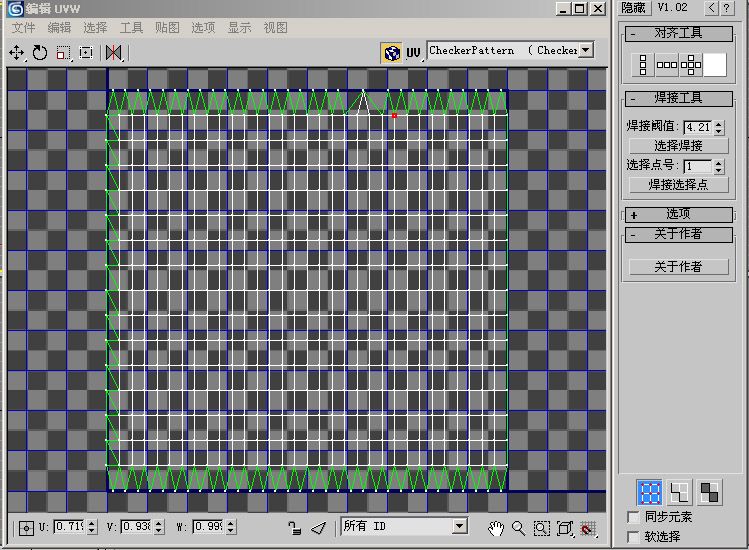
Task: Click the 3ds Max logo in title bar
Action: pos(16,9)
